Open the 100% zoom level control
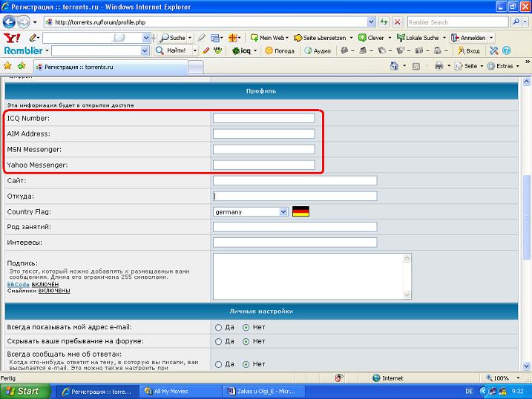Image resolution: width=532 pixels, height=399 pixels. (502, 378)
